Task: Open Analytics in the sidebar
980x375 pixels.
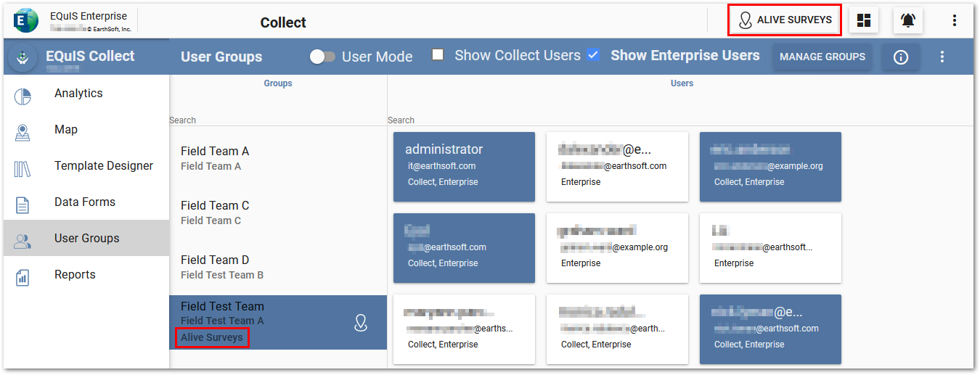Action: coord(86,94)
